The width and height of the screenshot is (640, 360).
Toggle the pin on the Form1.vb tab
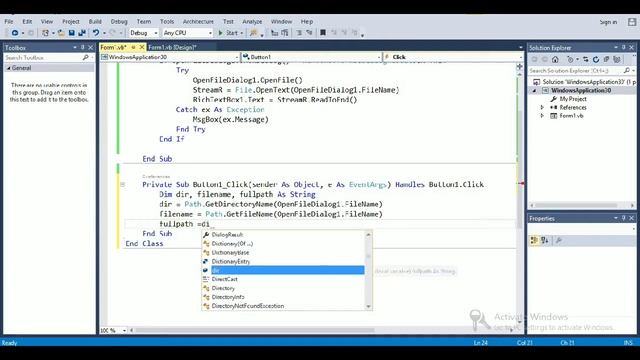133,47
